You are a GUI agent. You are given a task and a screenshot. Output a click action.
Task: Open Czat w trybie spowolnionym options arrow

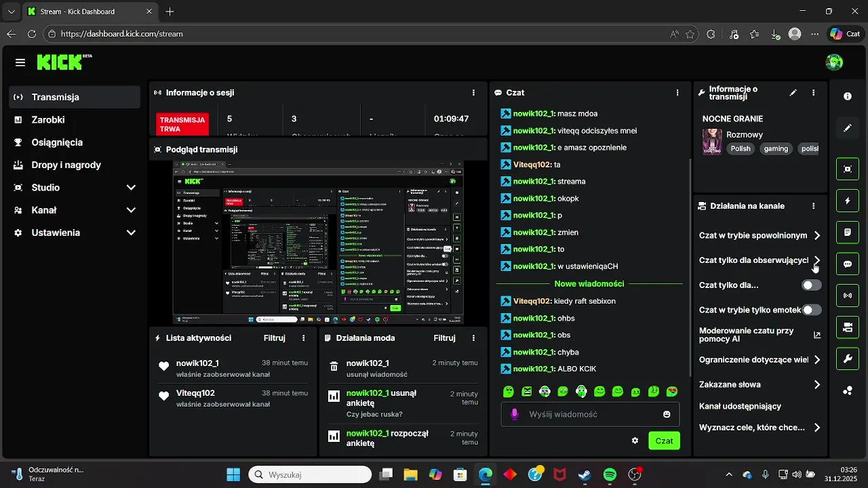(x=817, y=236)
